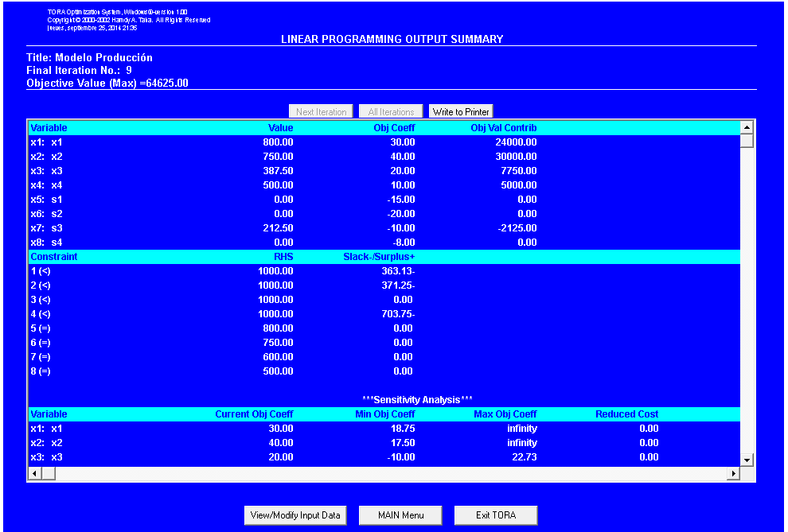Click the vertical scrollbar up arrow

point(747,126)
